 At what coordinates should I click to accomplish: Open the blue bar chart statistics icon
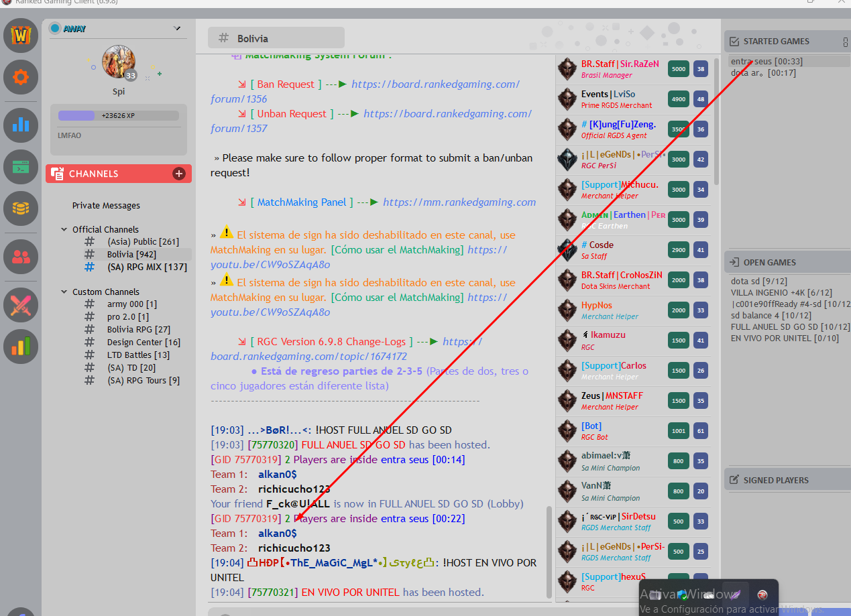tap(21, 125)
